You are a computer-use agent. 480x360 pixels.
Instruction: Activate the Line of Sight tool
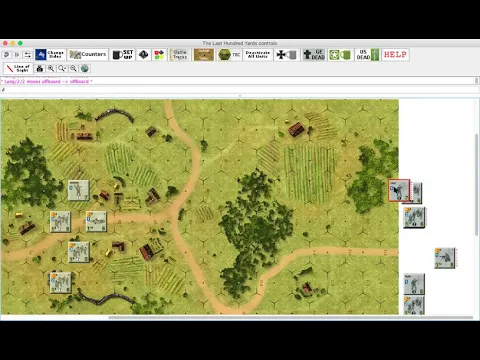point(18,69)
